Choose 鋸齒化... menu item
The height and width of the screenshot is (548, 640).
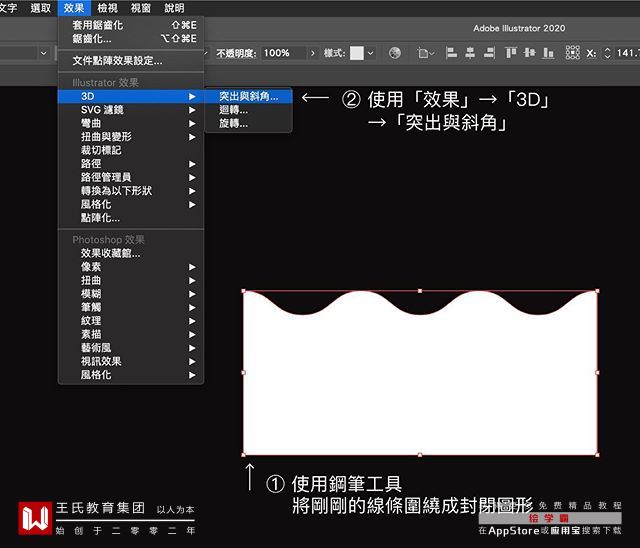pyautogui.click(x=131, y=39)
